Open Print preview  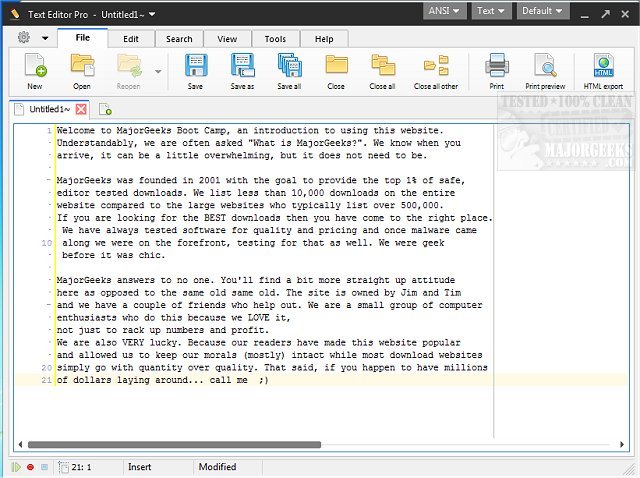[545, 71]
